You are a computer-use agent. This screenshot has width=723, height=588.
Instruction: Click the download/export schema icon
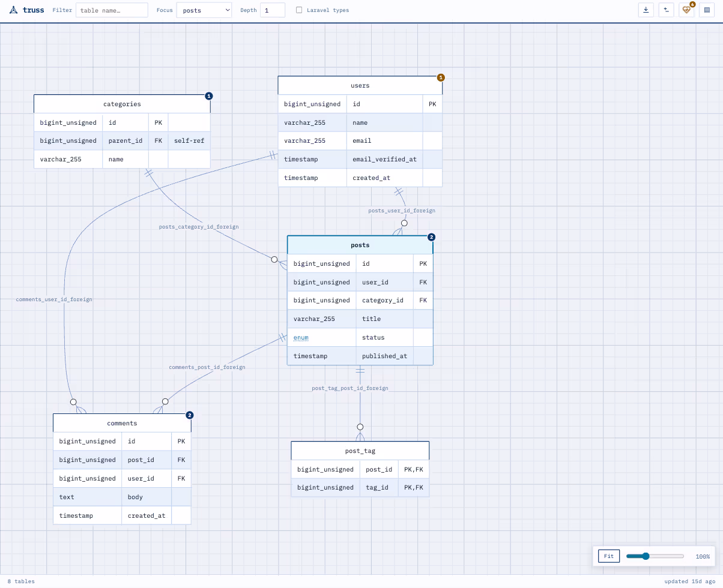[646, 10]
